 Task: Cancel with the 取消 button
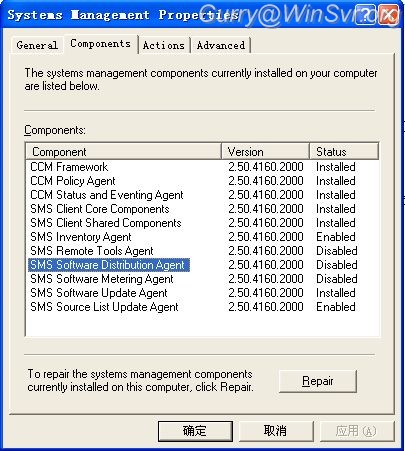coord(275,431)
